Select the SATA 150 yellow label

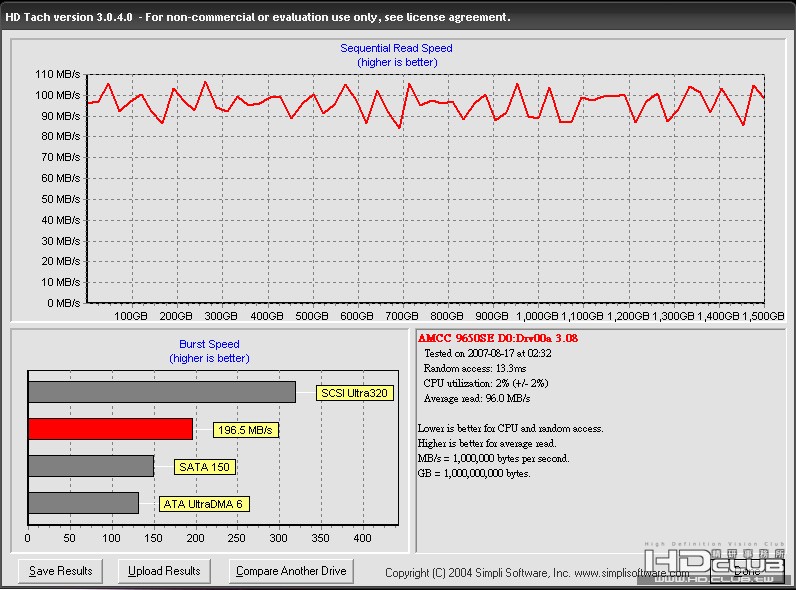[x=206, y=467]
